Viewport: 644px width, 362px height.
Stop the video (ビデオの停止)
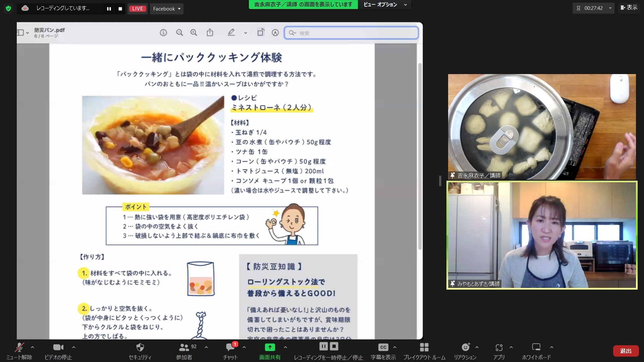click(58, 351)
